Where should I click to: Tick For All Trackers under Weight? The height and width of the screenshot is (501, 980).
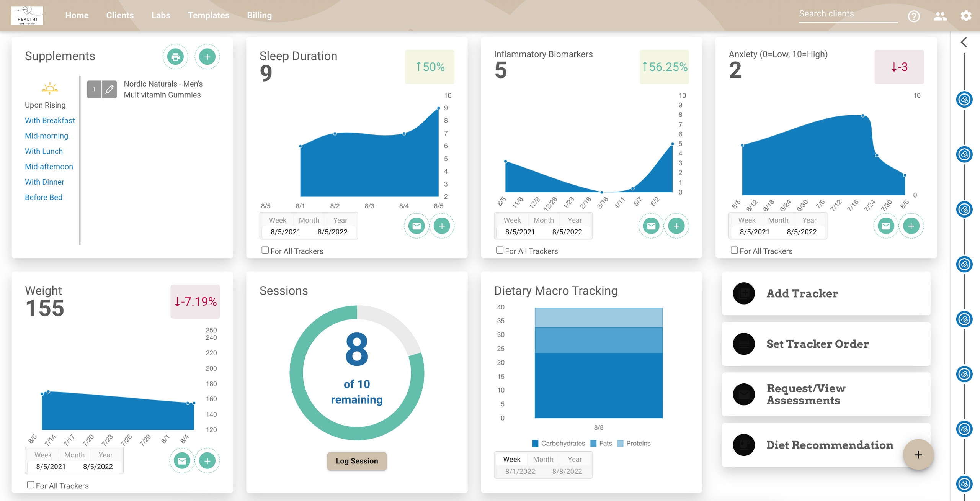[x=31, y=485]
